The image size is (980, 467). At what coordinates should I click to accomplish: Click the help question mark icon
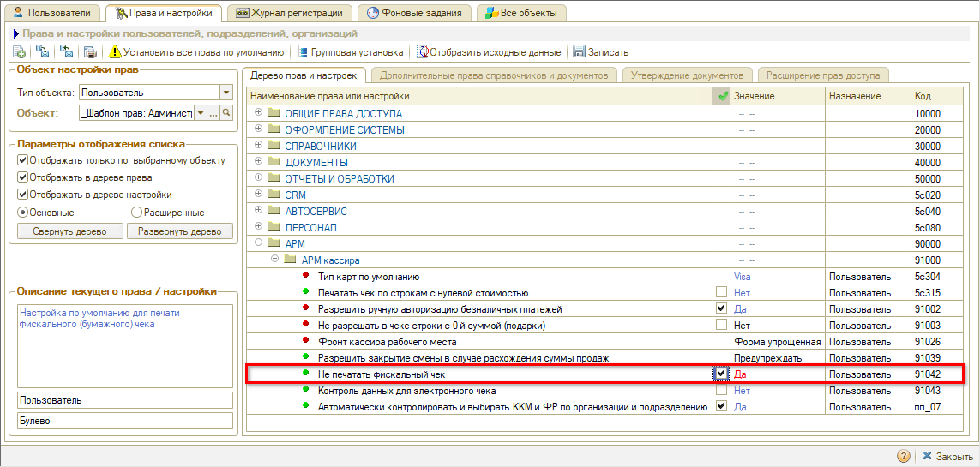[x=903, y=457]
